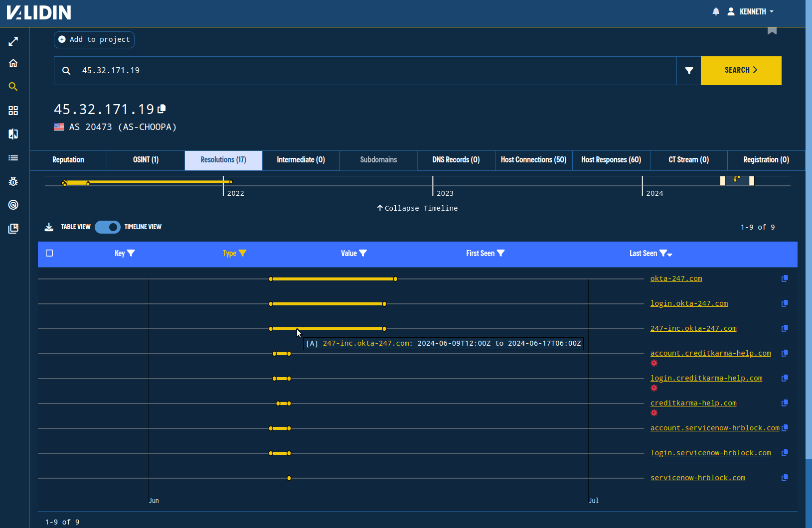Click the servicenow-hrblock.com timeline dot
Image resolution: width=812 pixels, height=528 pixels.
289,478
